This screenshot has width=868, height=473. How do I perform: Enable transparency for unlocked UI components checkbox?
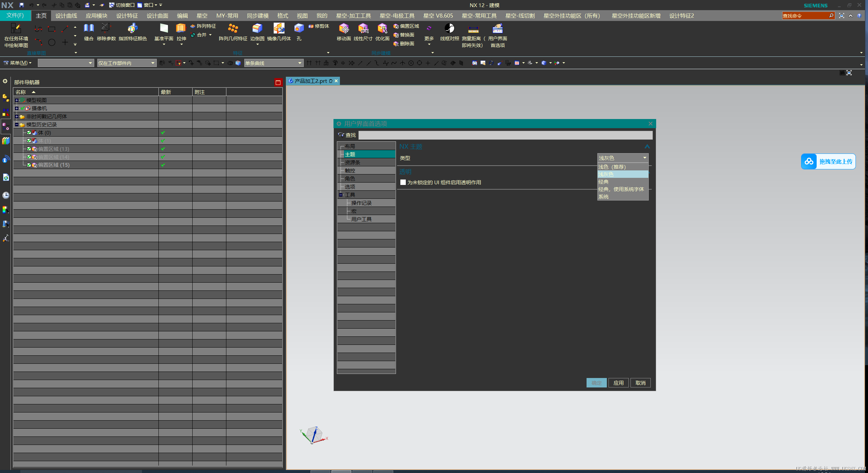pyautogui.click(x=403, y=183)
